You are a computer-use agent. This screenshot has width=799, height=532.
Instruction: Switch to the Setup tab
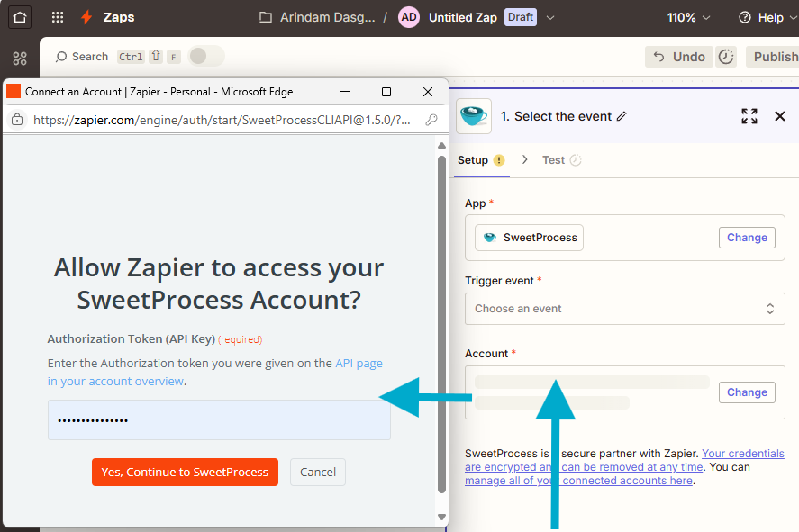coord(473,160)
